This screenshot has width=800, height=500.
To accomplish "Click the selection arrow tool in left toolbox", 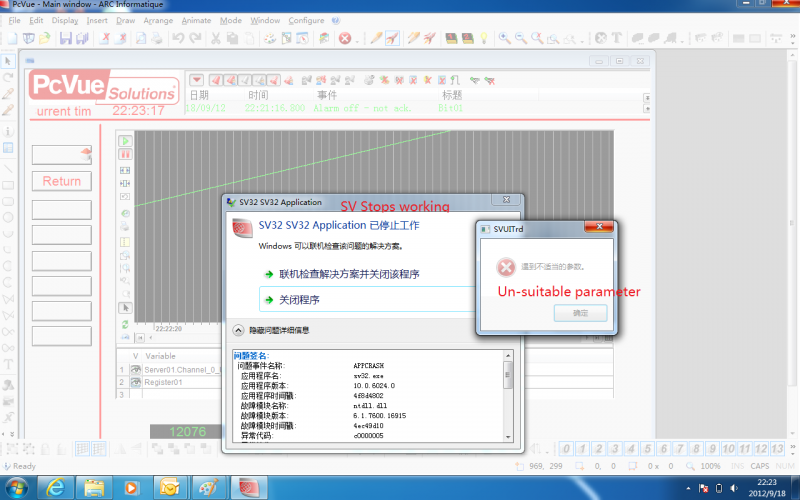I will tap(8, 61).
